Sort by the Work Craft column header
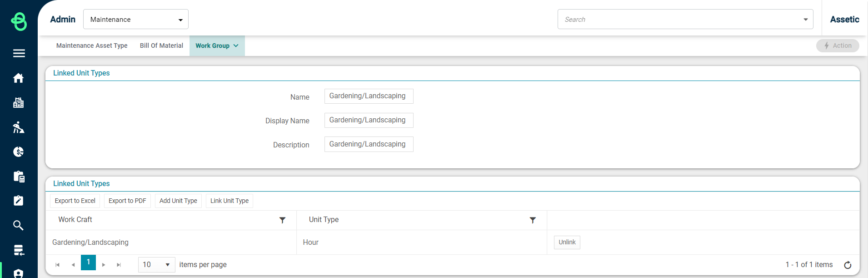 click(75, 220)
